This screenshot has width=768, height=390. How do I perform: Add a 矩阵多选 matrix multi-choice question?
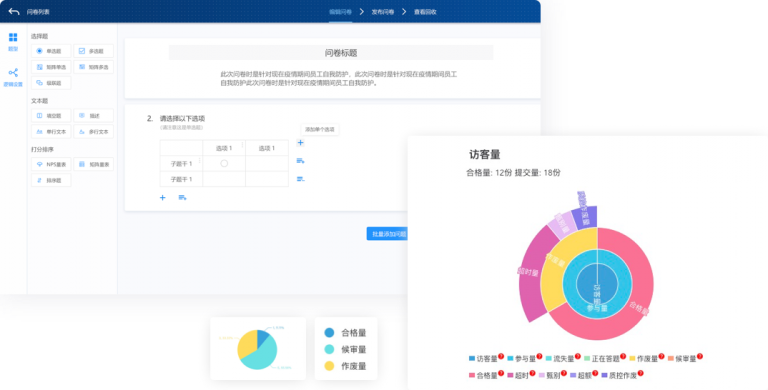(94, 67)
